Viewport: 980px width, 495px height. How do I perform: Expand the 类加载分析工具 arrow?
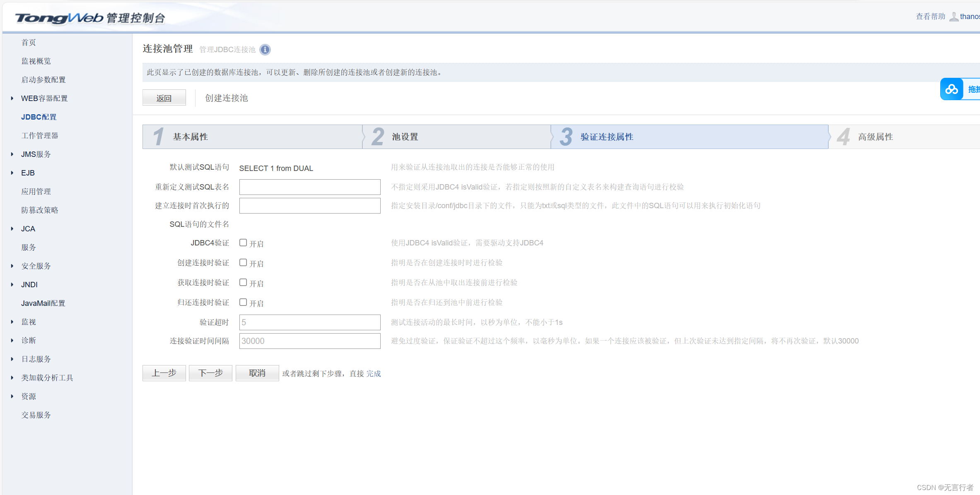(12, 378)
